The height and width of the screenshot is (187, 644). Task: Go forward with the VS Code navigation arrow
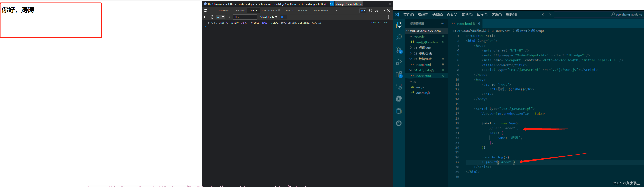point(549,15)
